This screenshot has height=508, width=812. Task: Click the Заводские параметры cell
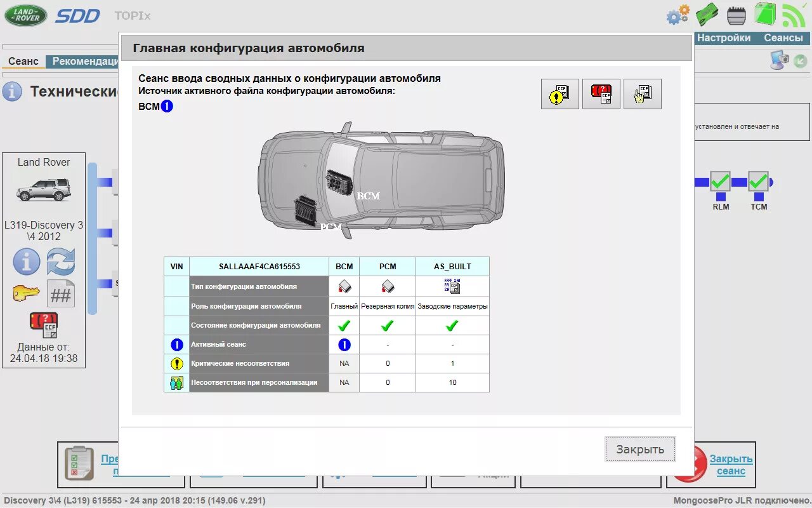point(452,306)
